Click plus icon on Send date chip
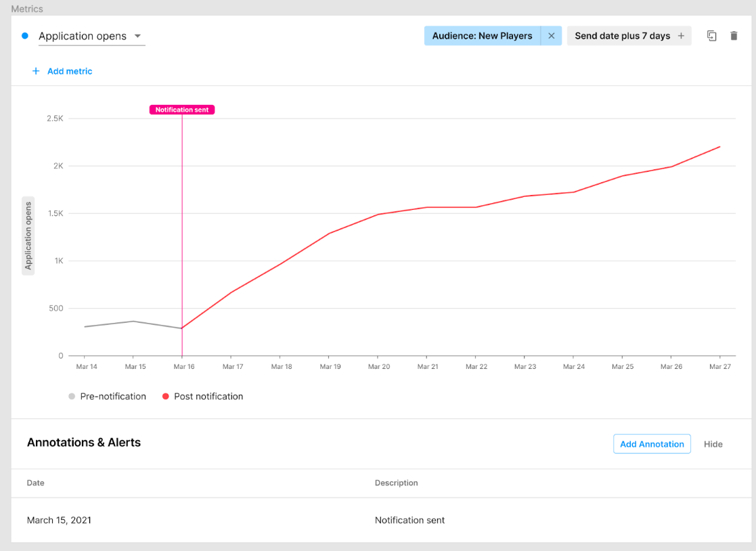Screen dimensions: 756x551 pos(681,36)
